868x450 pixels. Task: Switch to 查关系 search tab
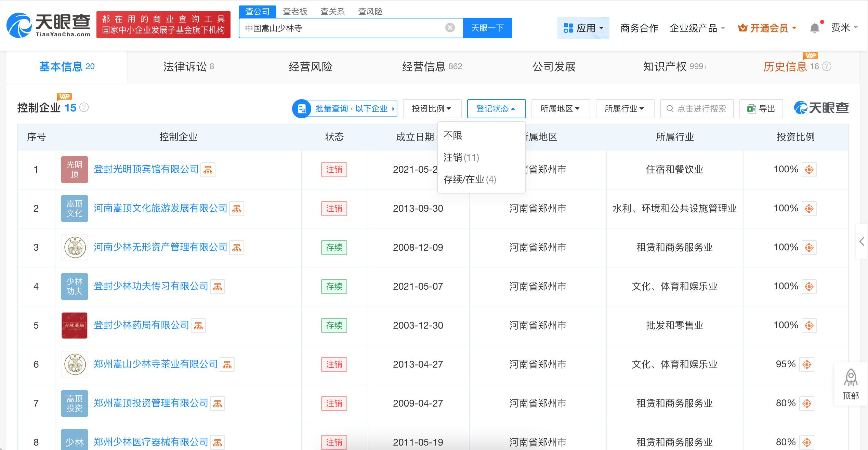point(332,12)
